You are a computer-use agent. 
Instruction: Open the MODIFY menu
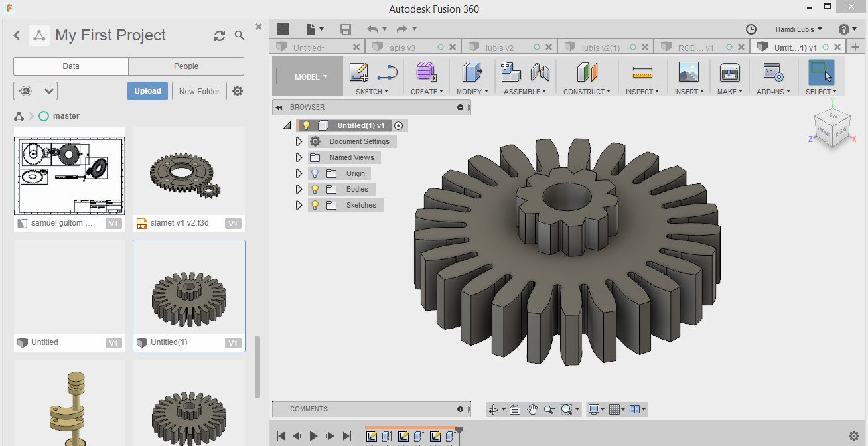tap(472, 92)
